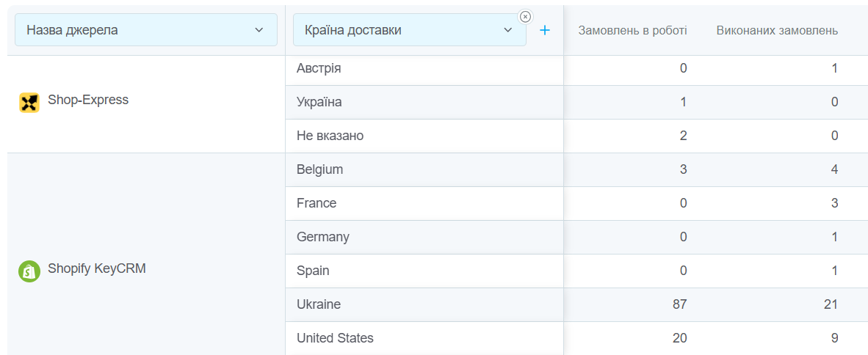868x355 pixels.
Task: Click Ukraine's 87 orders in progress value
Action: (x=679, y=304)
